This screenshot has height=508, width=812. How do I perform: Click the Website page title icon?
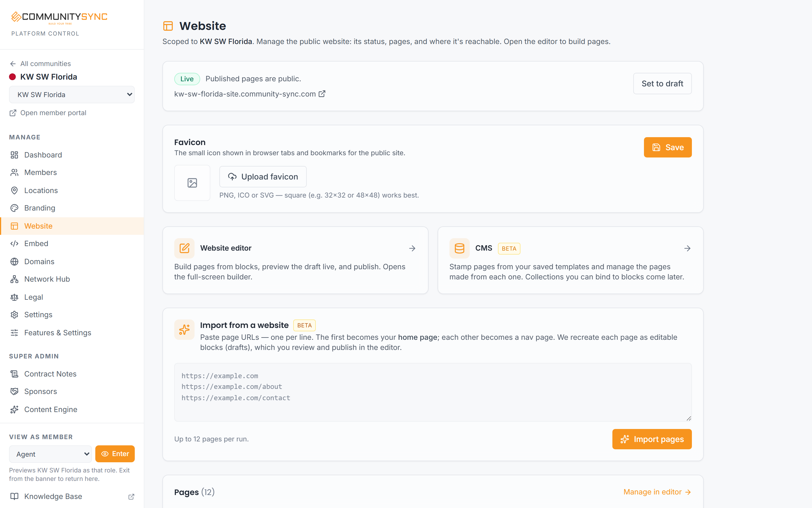(168, 26)
